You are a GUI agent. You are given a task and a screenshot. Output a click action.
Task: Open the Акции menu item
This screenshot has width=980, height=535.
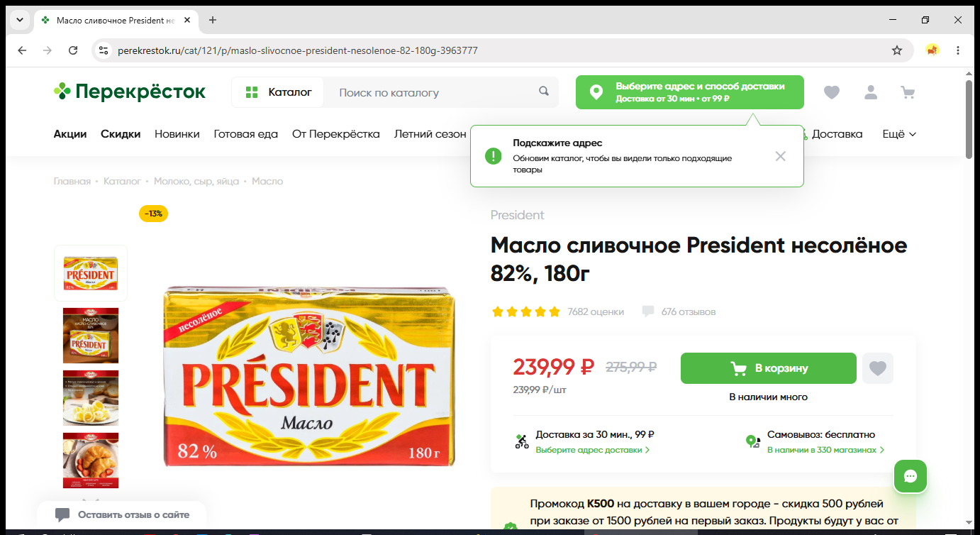point(70,133)
